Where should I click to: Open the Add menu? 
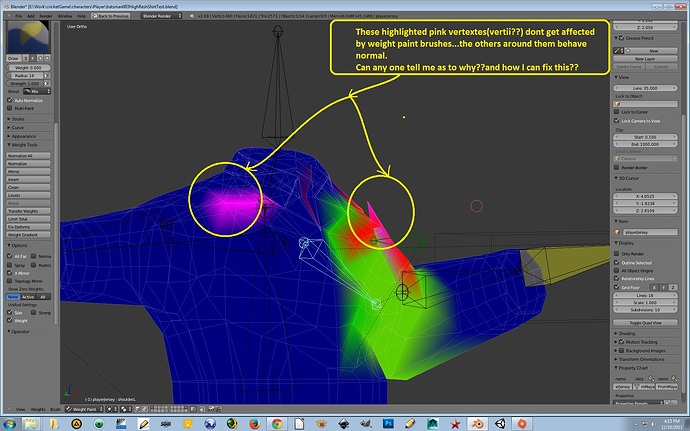click(x=31, y=16)
